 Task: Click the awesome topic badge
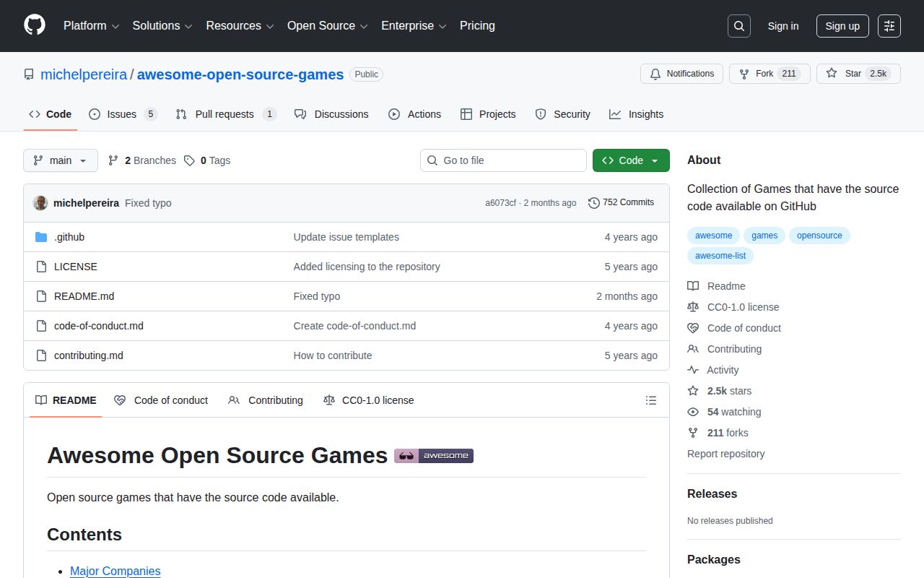point(713,235)
